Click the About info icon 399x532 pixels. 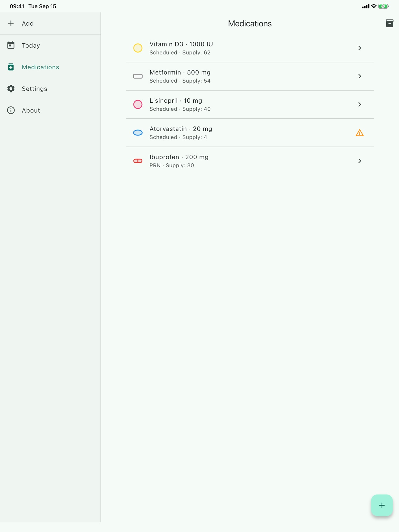(x=11, y=110)
